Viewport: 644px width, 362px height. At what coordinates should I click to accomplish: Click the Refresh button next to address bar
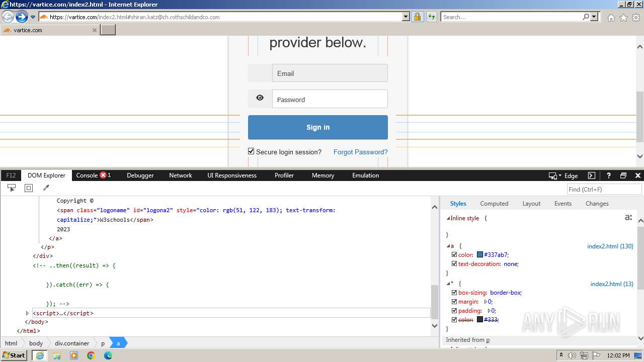(x=432, y=17)
